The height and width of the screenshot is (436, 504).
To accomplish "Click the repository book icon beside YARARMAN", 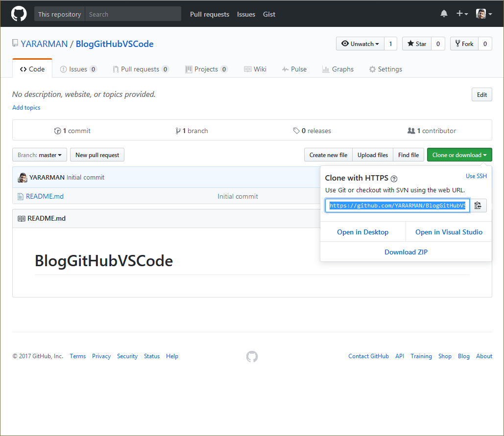I will (15, 44).
